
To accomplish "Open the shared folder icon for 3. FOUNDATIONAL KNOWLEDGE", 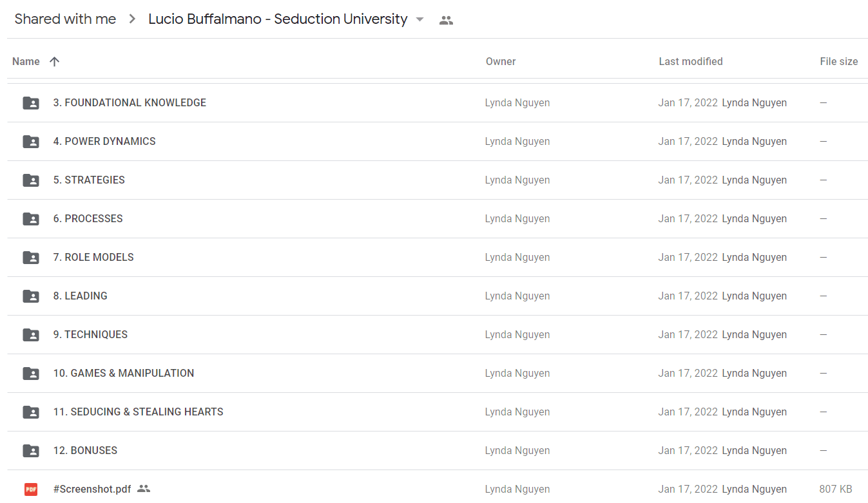I will pos(31,103).
